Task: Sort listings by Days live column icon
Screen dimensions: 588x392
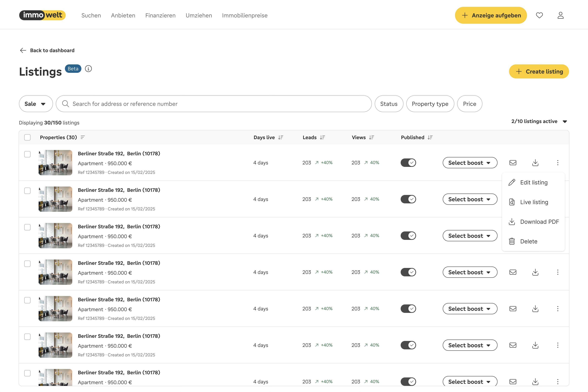Action: click(x=281, y=138)
